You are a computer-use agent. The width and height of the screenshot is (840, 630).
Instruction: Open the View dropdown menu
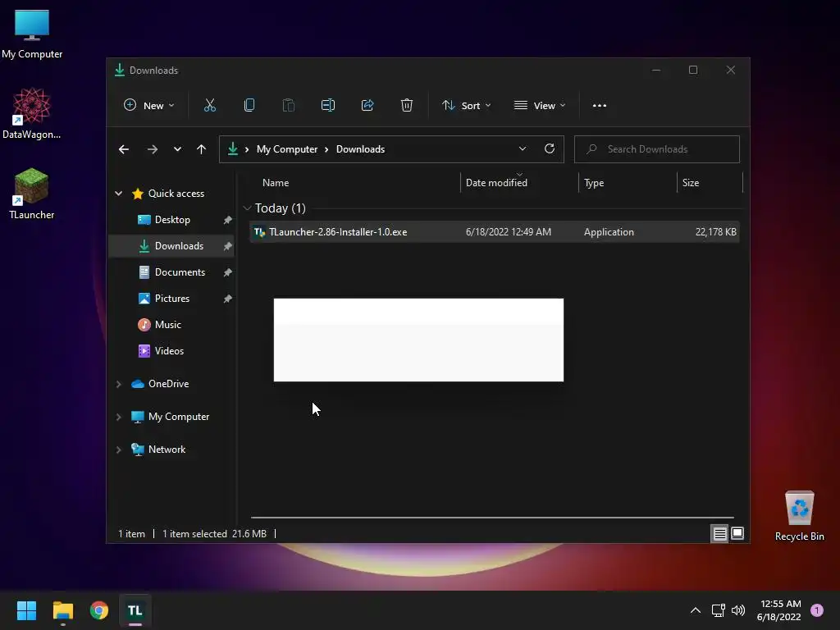click(x=540, y=106)
